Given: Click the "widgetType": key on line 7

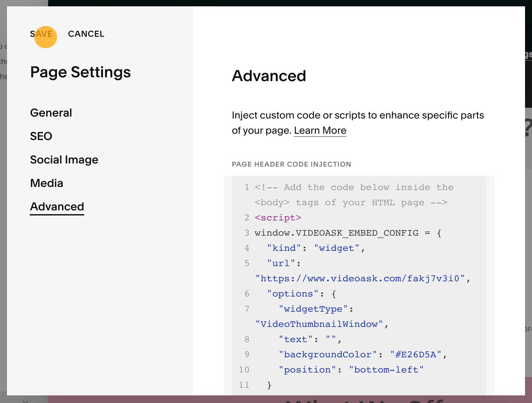Looking at the screenshot, I should click(x=316, y=309).
